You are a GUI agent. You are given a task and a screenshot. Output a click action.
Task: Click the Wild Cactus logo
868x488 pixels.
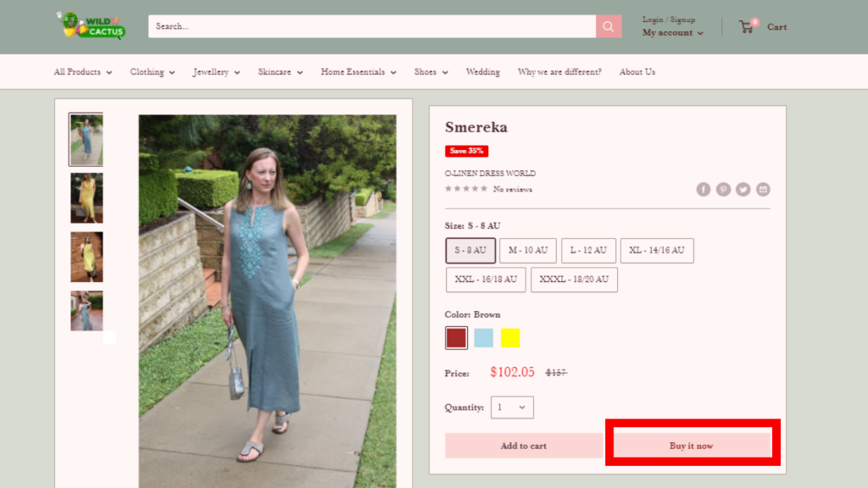[x=92, y=25]
